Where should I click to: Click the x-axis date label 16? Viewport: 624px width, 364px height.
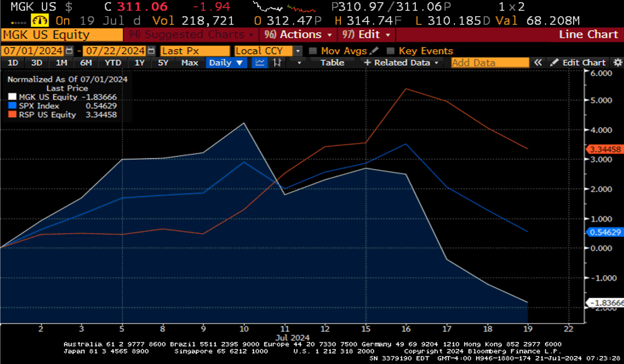pos(406,329)
